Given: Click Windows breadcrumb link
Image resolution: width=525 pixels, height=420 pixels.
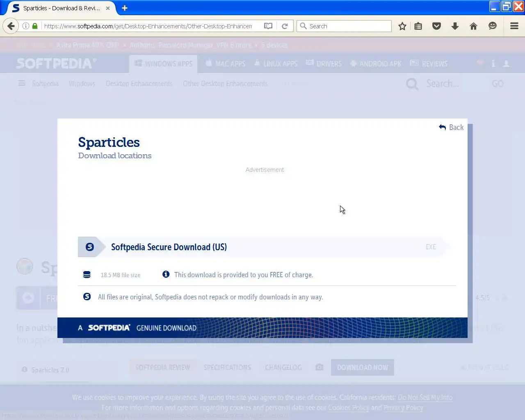Looking at the screenshot, I should pos(82,84).
